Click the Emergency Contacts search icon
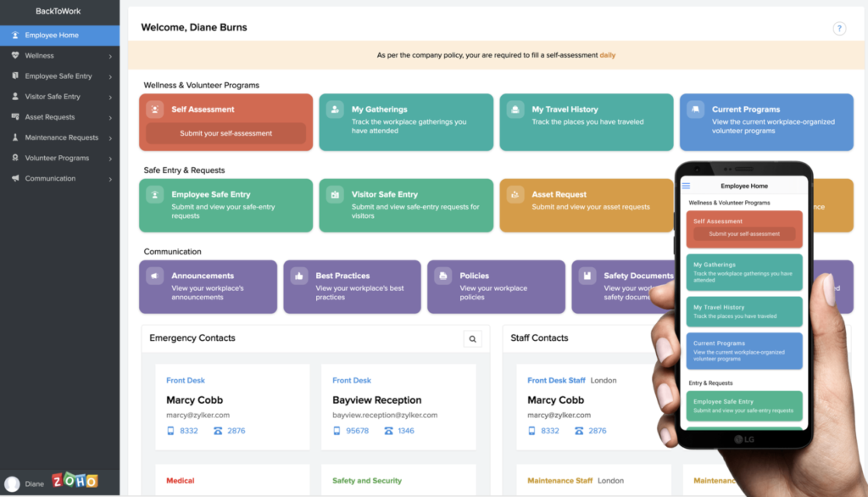868x497 pixels. tap(473, 339)
